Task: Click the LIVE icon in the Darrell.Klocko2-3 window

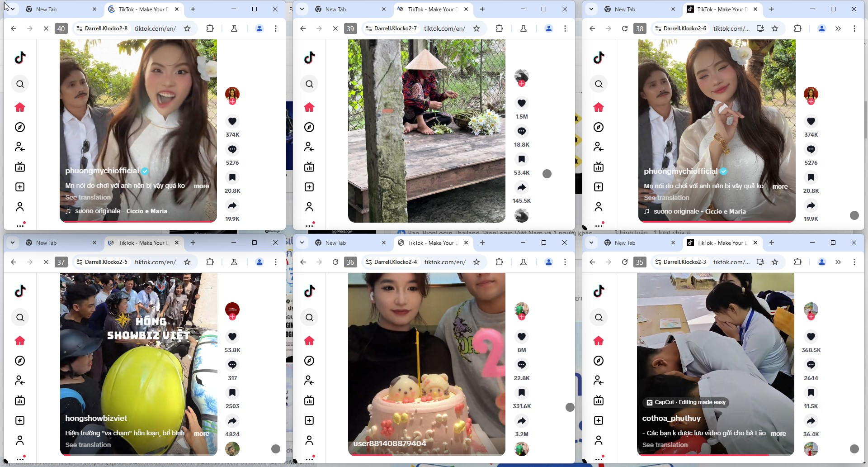Action: pos(599,400)
